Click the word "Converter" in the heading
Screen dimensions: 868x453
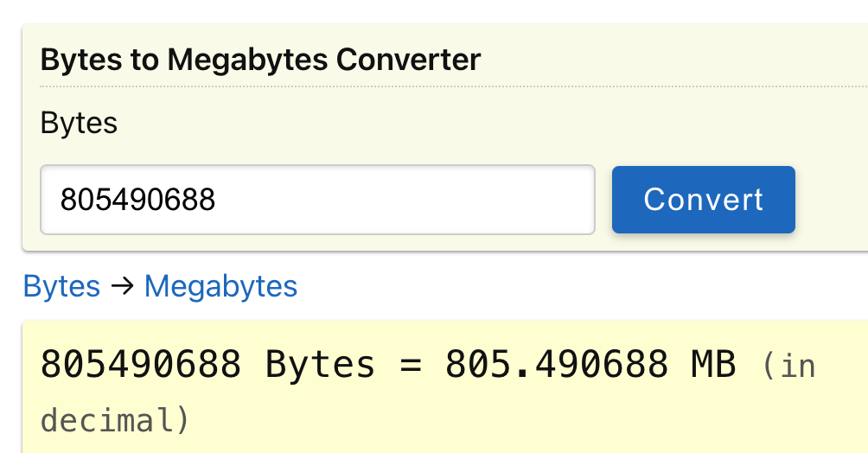pos(409,60)
